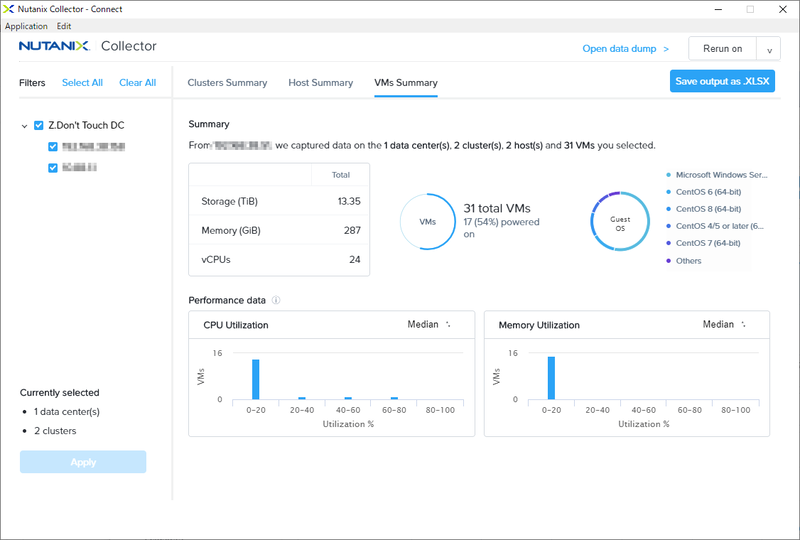Open Performance data info icon

(276, 300)
